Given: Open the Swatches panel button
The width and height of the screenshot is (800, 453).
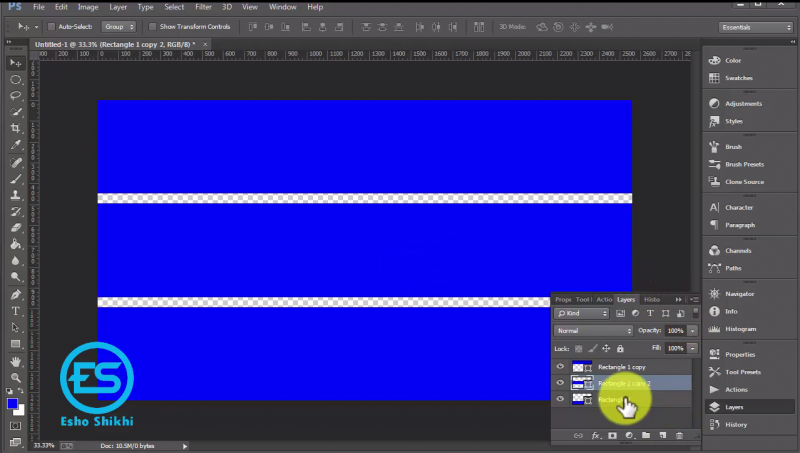Looking at the screenshot, I should pyautogui.click(x=738, y=78).
